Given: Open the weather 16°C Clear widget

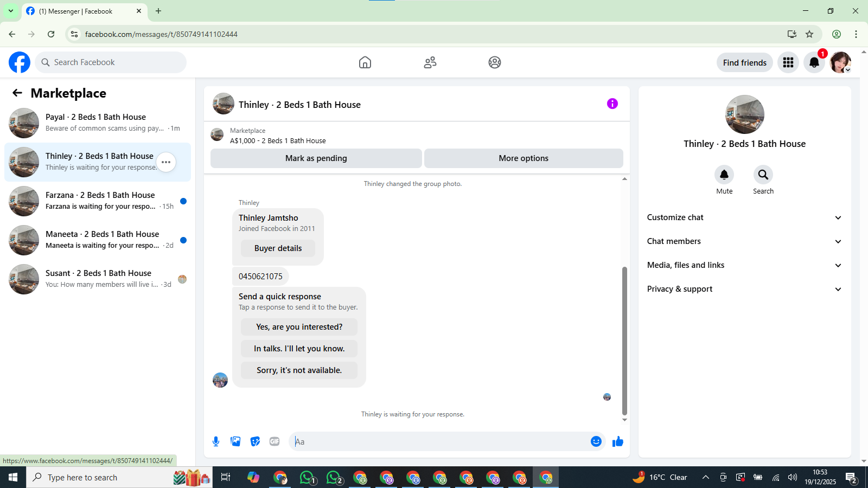Looking at the screenshot, I should pos(660,477).
